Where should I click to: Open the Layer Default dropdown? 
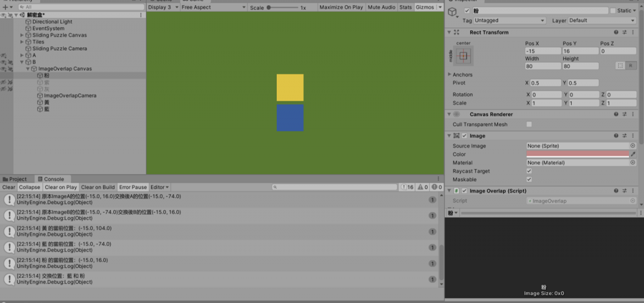(602, 21)
